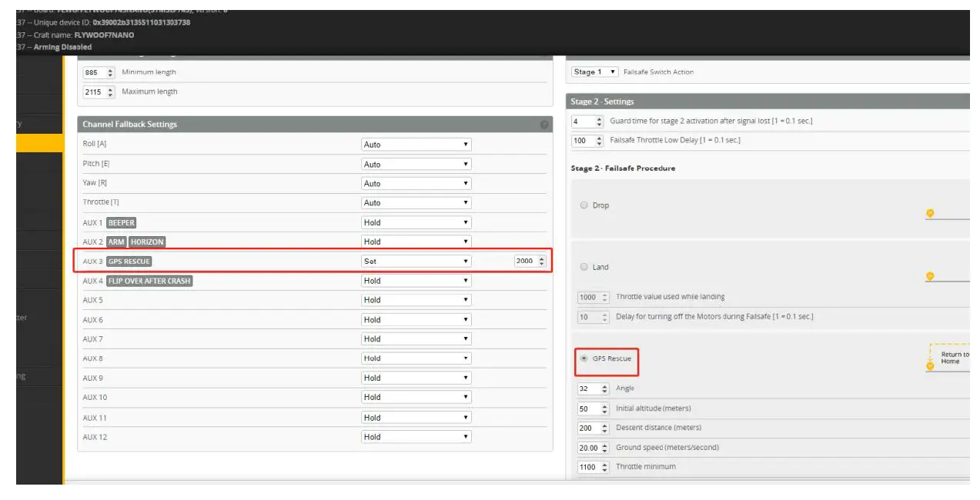Click the landing throttle value field
The width and height of the screenshot is (980, 500).
point(593,297)
